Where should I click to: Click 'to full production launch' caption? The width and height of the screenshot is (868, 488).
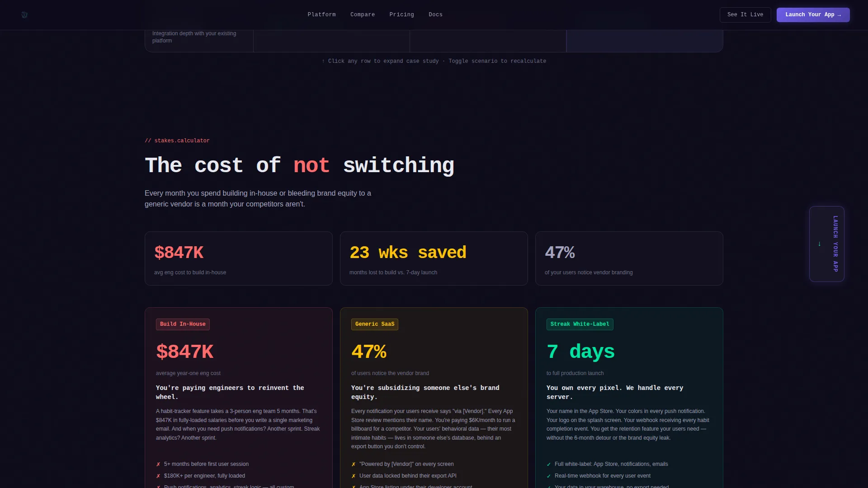575,373
